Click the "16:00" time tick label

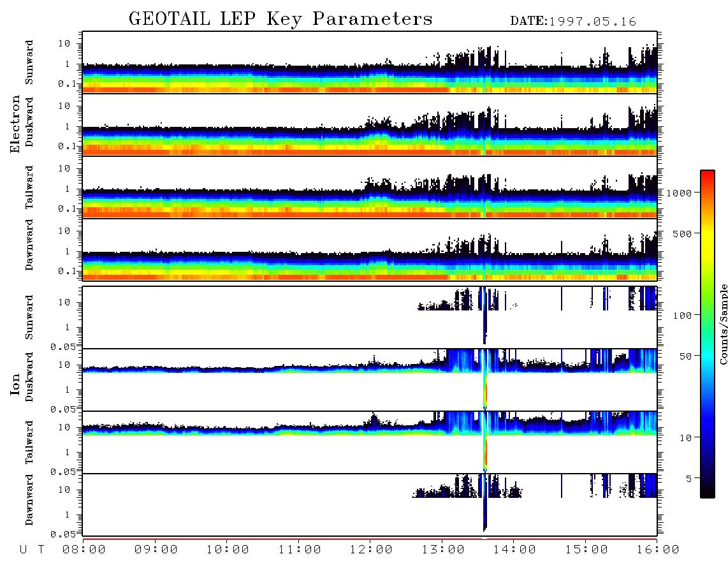(x=658, y=550)
